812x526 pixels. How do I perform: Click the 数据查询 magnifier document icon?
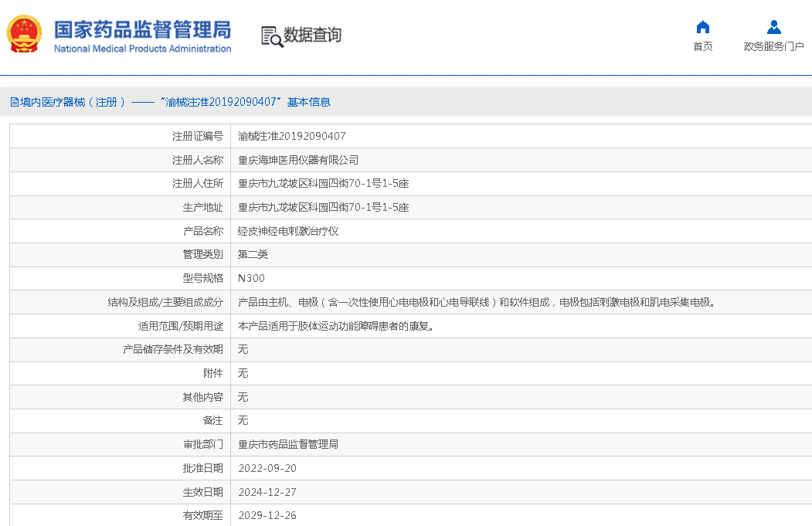pos(271,36)
